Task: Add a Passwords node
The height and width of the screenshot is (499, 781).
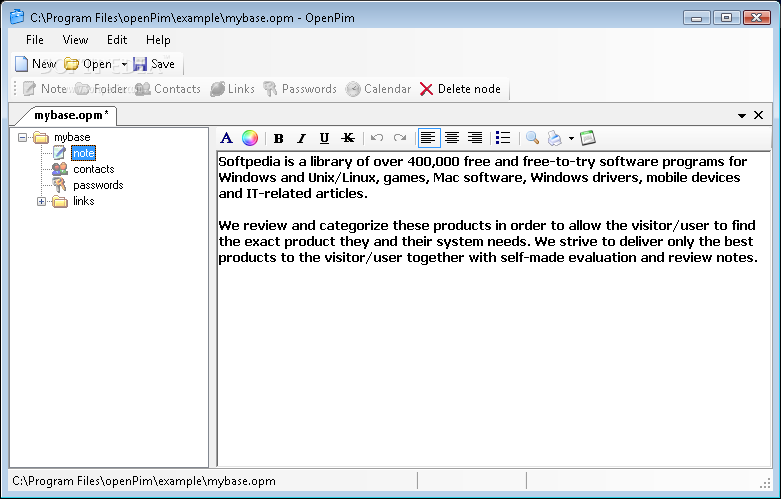Action: tap(300, 89)
